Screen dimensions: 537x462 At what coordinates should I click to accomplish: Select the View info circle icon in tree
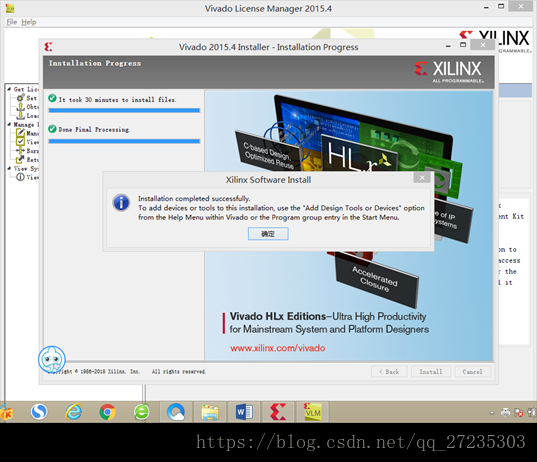pos(21,177)
